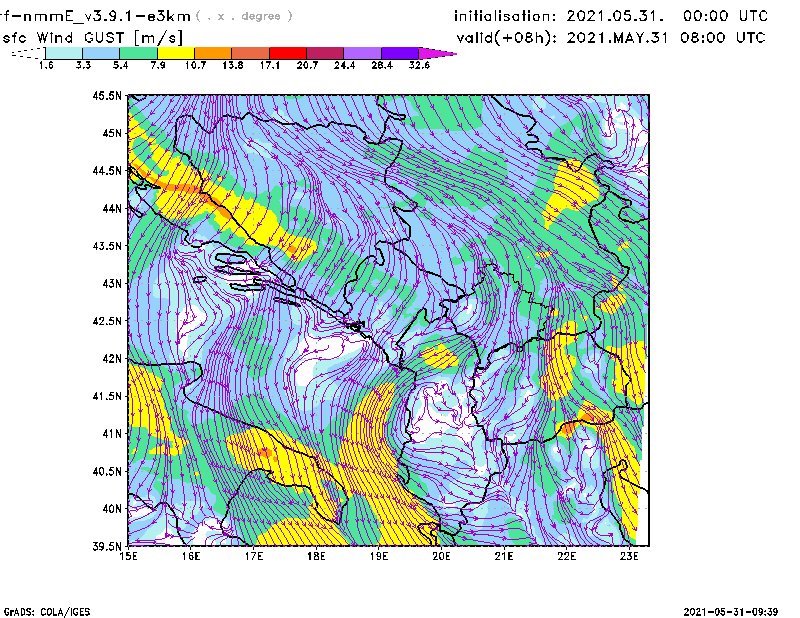Click the initialisation time '00:00 UTC'

coord(726,16)
